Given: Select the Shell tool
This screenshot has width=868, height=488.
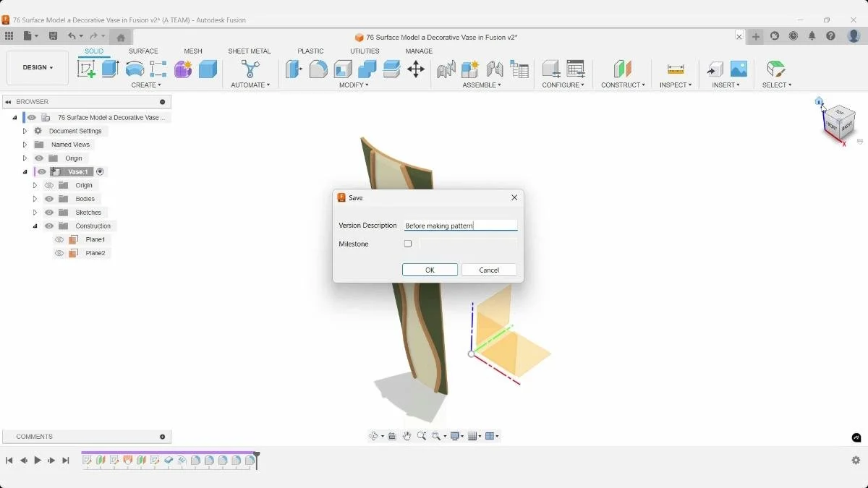Looking at the screenshot, I should (x=343, y=69).
